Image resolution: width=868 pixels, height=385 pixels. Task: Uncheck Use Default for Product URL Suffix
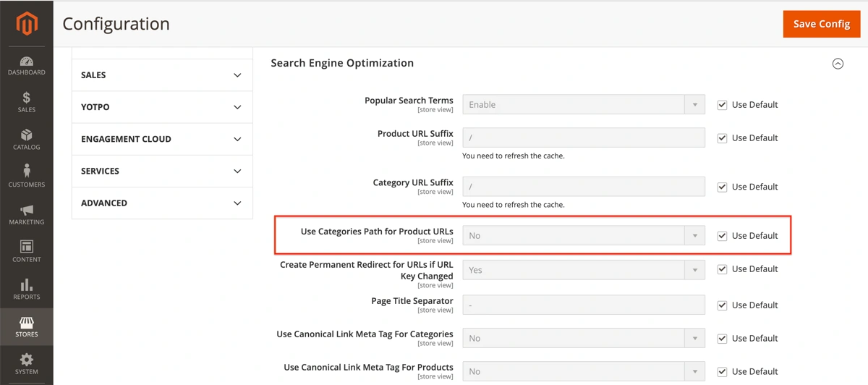click(722, 138)
